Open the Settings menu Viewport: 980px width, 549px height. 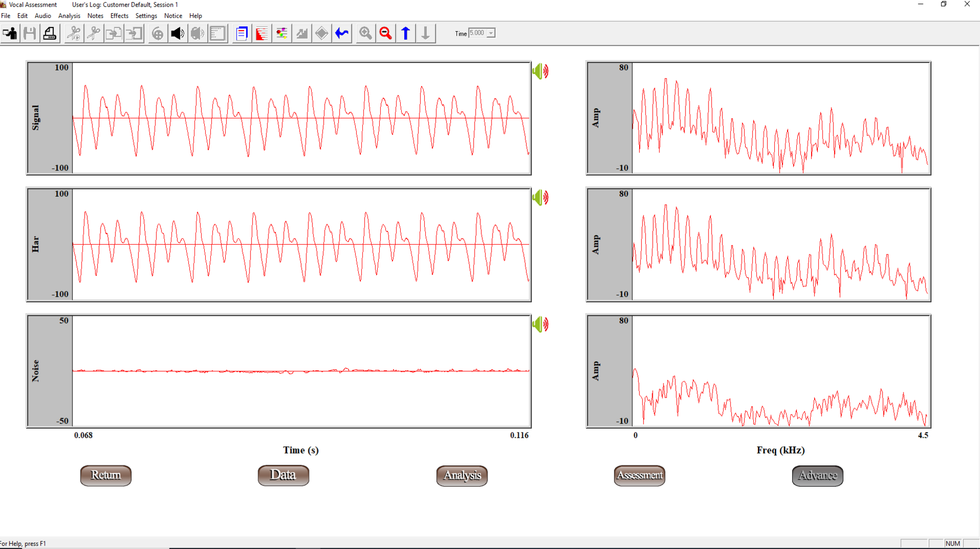pyautogui.click(x=146, y=16)
